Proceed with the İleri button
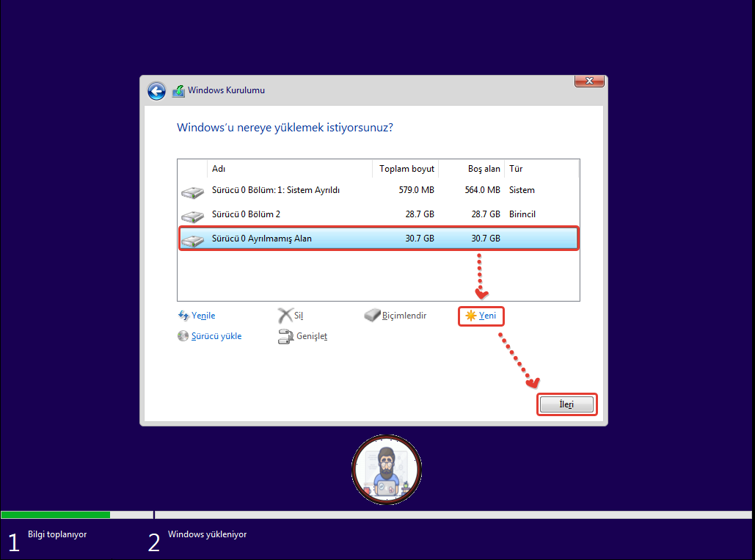Viewport: 755px width, 560px height. pyautogui.click(x=566, y=404)
